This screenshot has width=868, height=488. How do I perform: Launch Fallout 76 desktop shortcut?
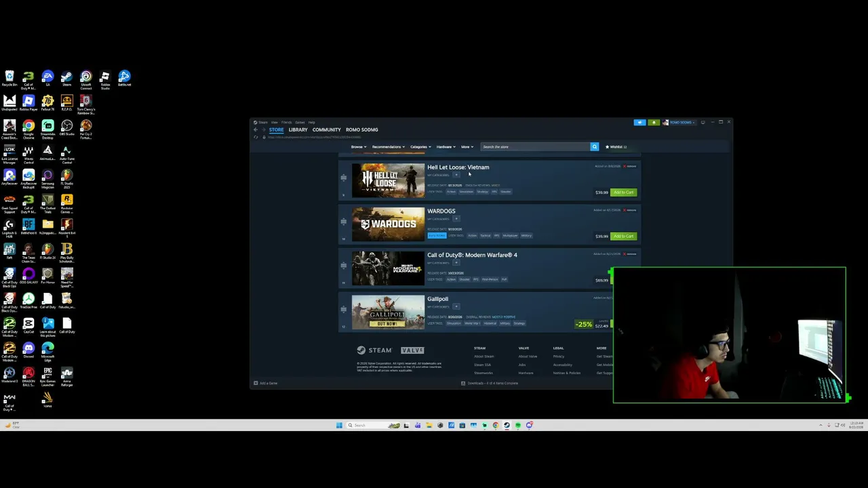pyautogui.click(x=47, y=104)
